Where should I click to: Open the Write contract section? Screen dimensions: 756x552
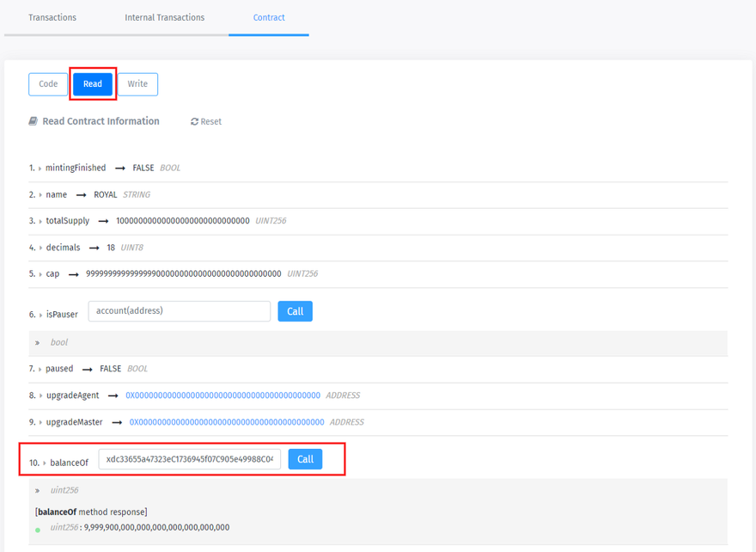point(137,84)
